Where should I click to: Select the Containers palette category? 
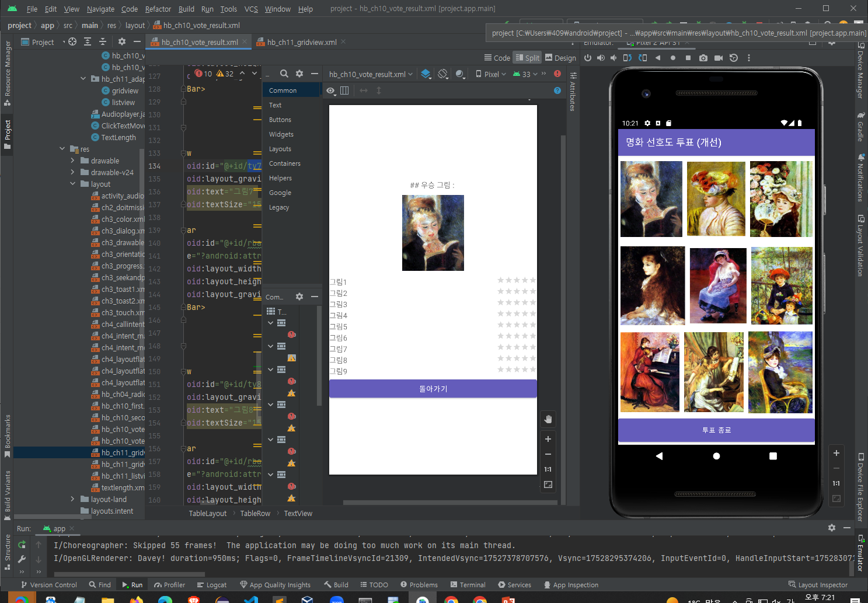click(x=285, y=163)
